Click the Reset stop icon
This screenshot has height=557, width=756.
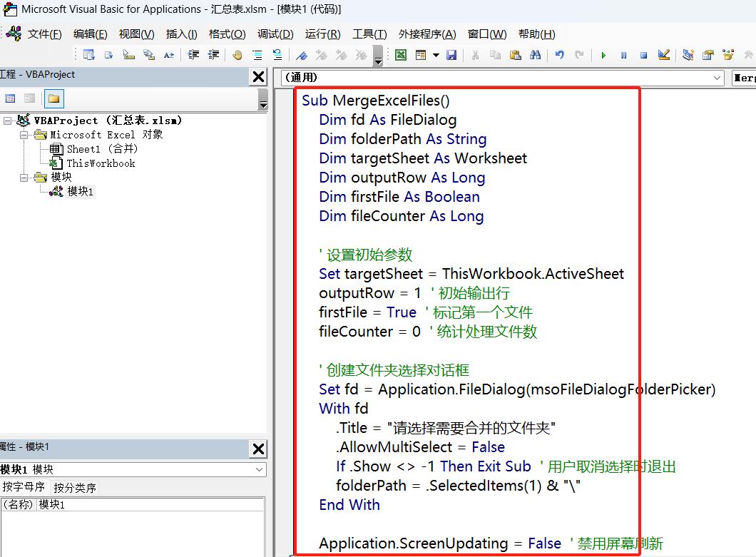point(643,55)
